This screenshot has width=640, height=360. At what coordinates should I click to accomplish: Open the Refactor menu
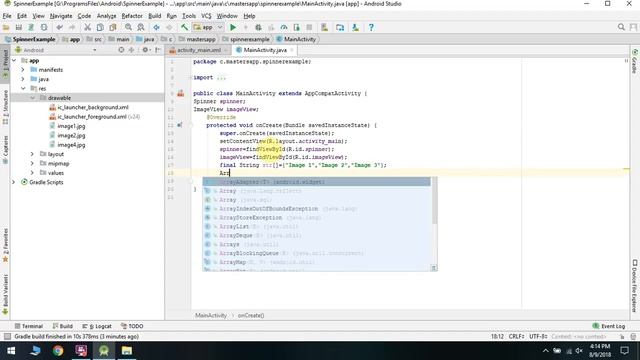pyautogui.click(x=132, y=16)
